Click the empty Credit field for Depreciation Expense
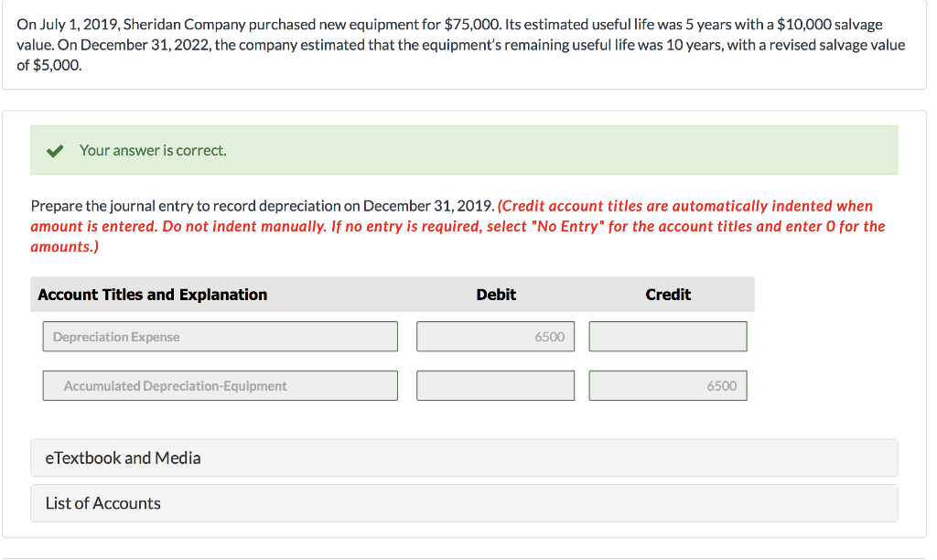Viewport: 937px width, 560px height. [x=667, y=336]
